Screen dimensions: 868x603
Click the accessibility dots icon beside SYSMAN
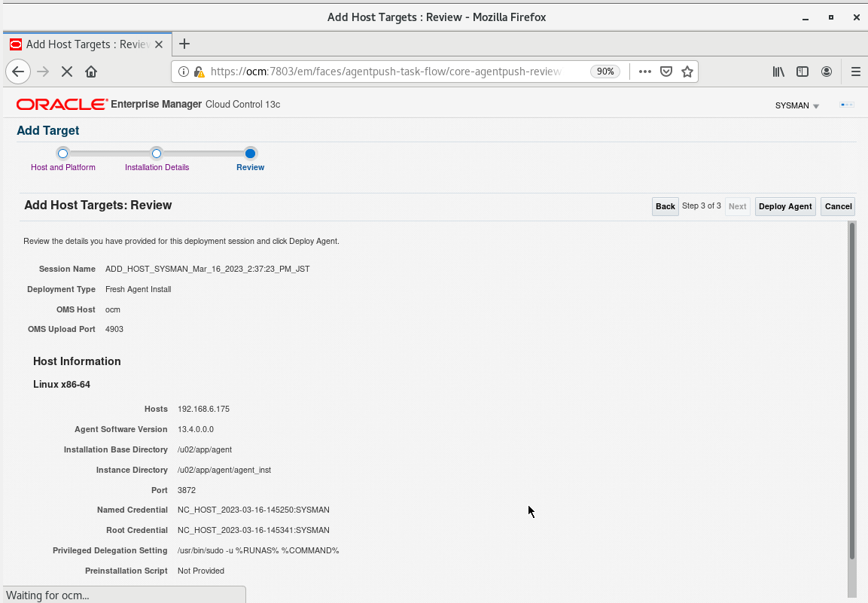pos(847,105)
